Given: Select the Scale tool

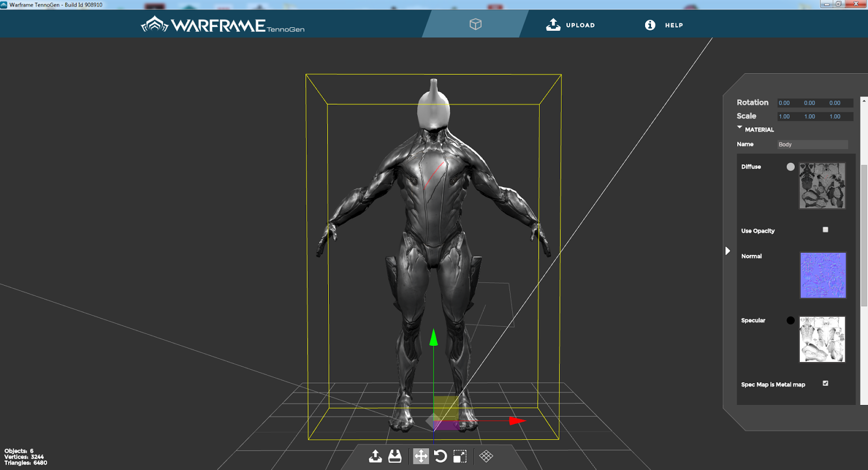Looking at the screenshot, I should coord(460,456).
